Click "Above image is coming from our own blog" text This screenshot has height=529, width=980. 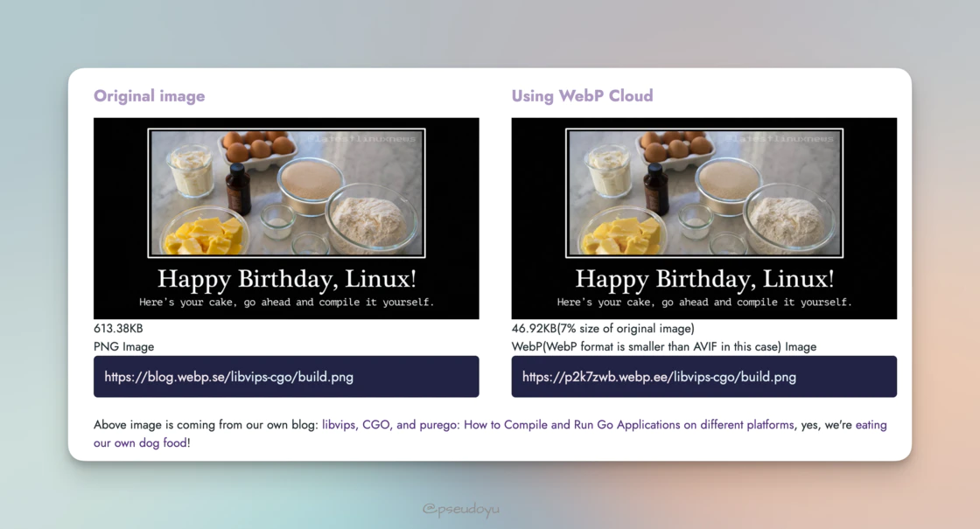pyautogui.click(x=206, y=425)
